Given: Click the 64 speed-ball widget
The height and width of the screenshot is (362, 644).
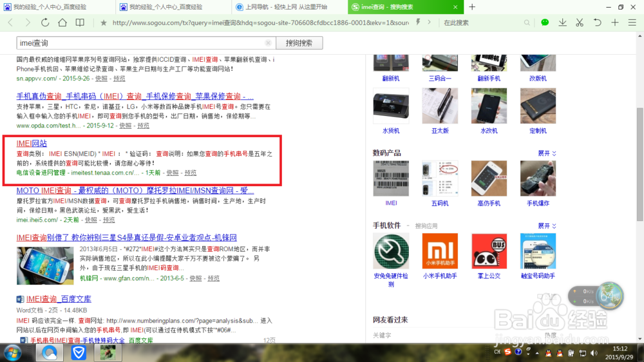Looking at the screenshot, I should (x=609, y=296).
